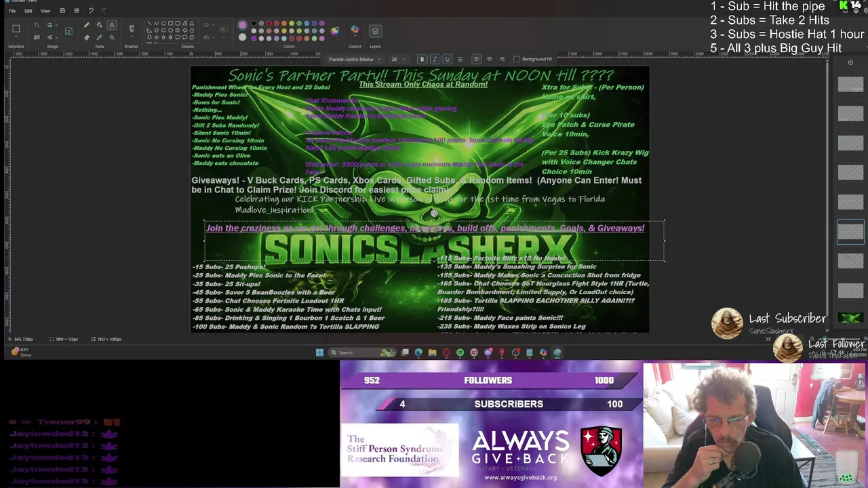Open Windows Start button on taskbar

[x=319, y=352]
